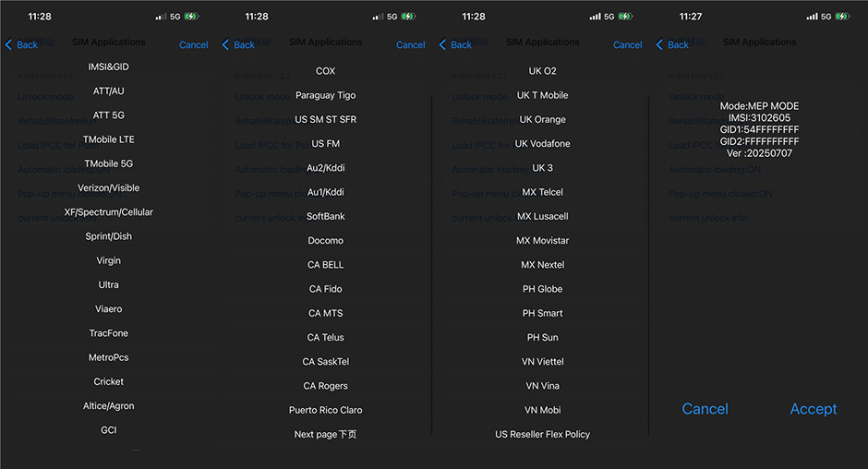The width and height of the screenshot is (868, 469).
Task: Choose PH Globe carrier
Action: (x=543, y=289)
